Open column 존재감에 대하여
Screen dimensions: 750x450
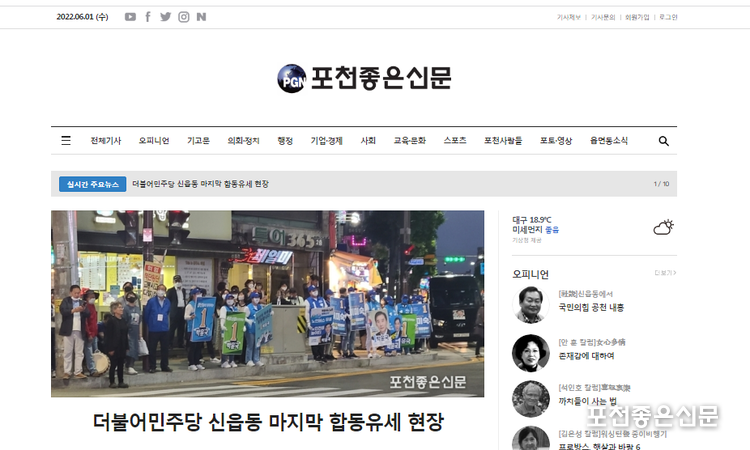(x=586, y=356)
